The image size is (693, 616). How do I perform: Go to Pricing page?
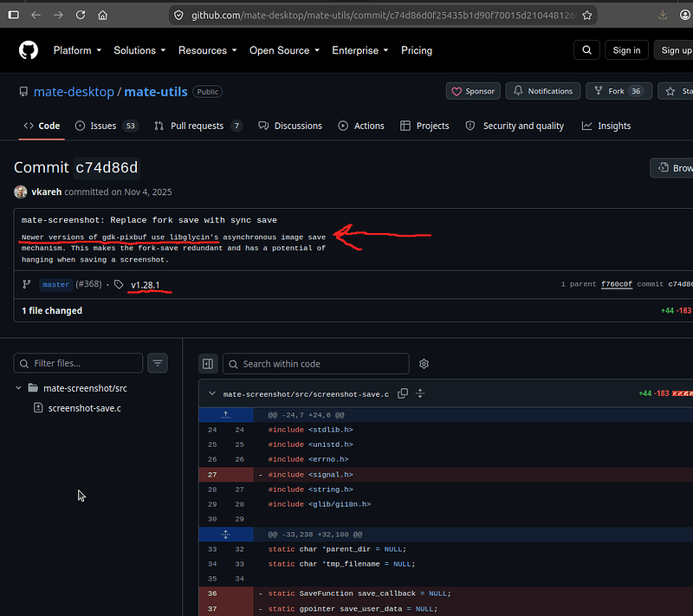coord(417,50)
